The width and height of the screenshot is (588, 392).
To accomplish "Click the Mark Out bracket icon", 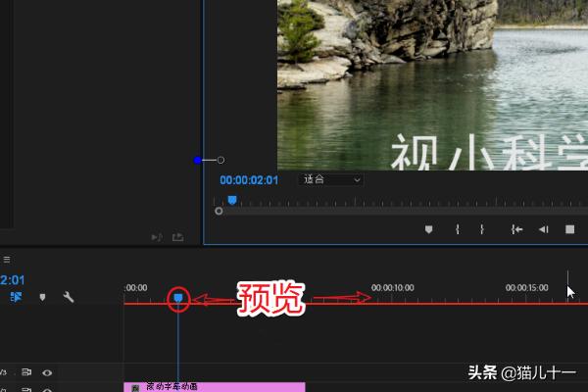I will [x=481, y=229].
